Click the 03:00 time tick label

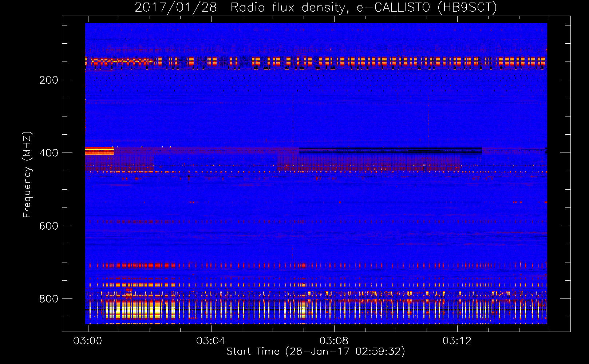(88, 341)
